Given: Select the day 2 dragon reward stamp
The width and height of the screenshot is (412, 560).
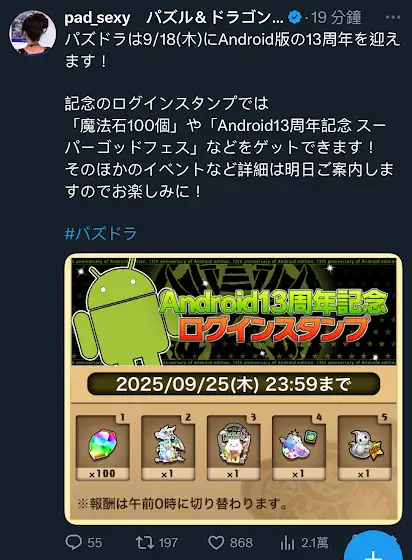Looking at the screenshot, I should [168, 447].
